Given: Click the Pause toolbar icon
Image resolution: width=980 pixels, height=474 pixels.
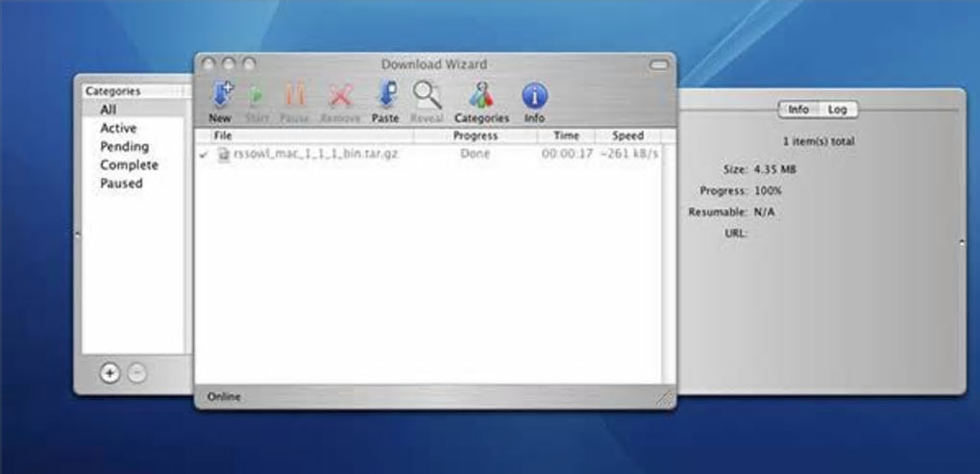Looking at the screenshot, I should pos(294,96).
